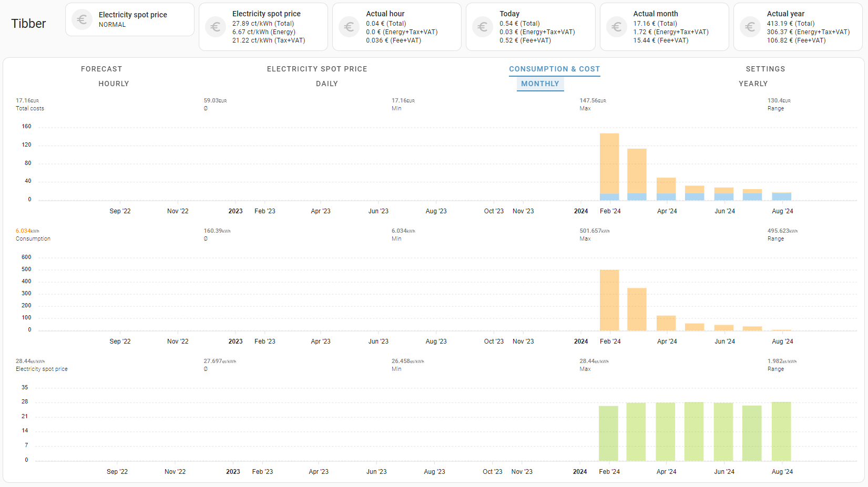Click the Jun '24 spot price bar
The image size is (868, 487).
point(723,432)
